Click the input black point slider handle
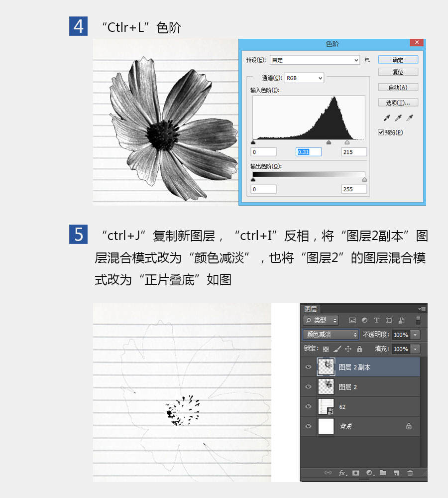This screenshot has width=448, height=498. [253, 142]
